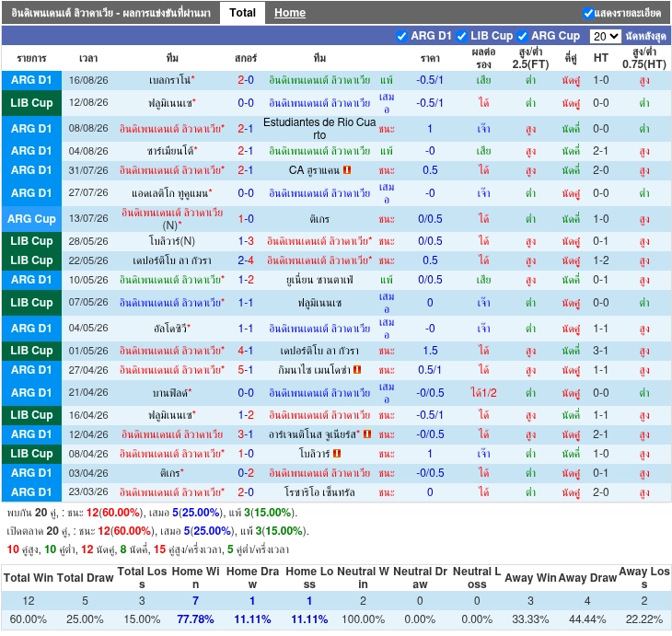This screenshot has width=672, height=636.
Task: Click red card icon beside โบลิวาร์ on 08/04/26
Action: pos(336,454)
